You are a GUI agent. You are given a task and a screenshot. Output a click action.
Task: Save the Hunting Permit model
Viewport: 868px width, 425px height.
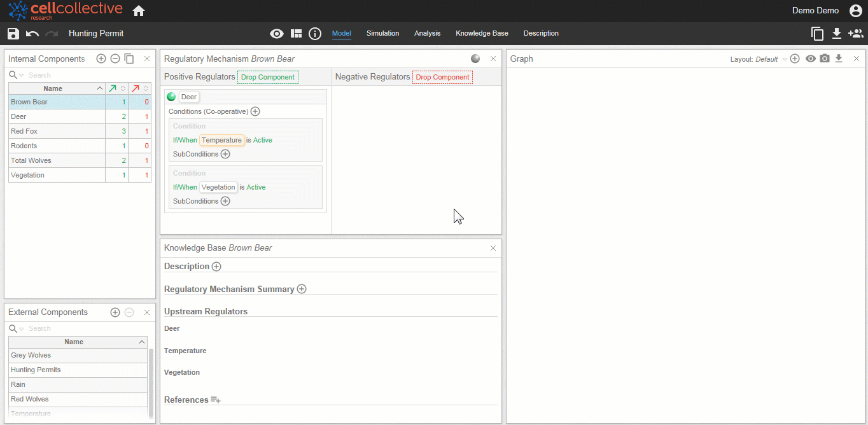13,34
